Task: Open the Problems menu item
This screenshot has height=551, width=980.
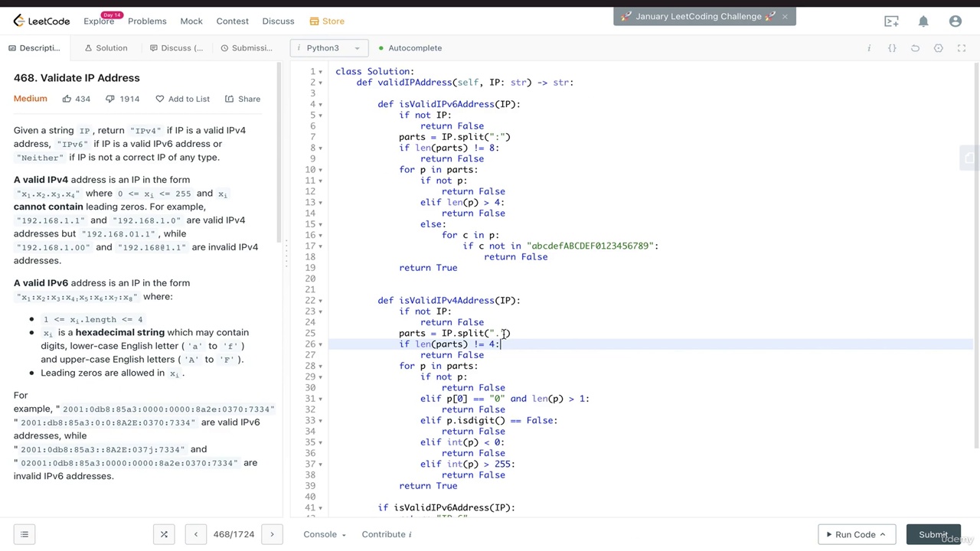Action: click(147, 21)
